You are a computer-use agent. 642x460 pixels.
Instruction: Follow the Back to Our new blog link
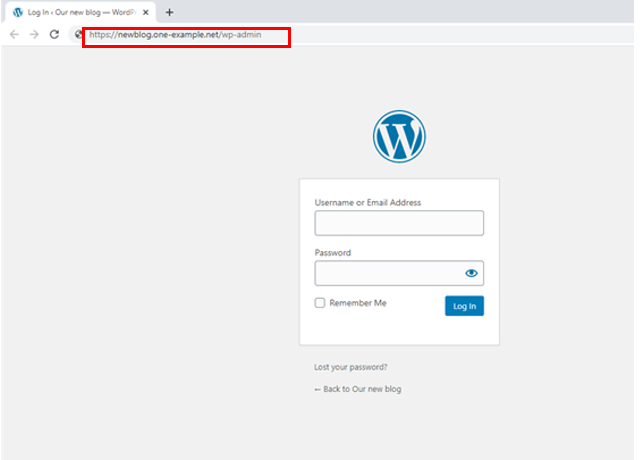[x=357, y=389]
